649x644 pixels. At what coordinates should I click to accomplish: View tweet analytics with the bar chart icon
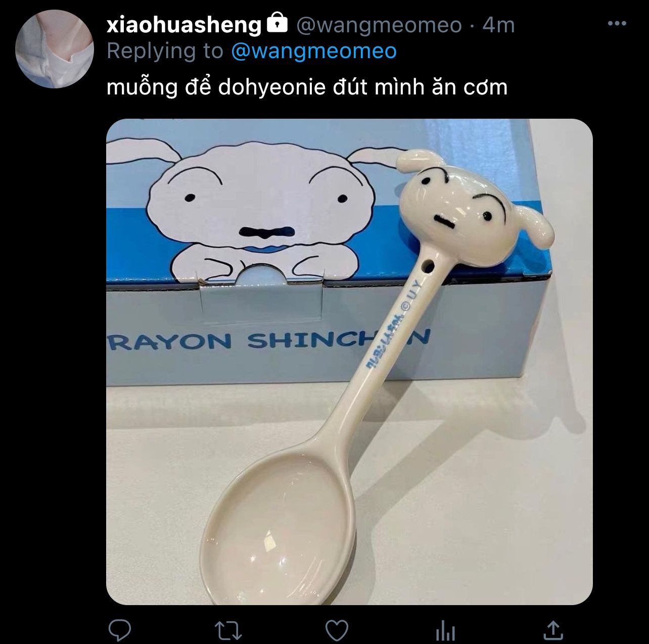pyautogui.click(x=445, y=631)
